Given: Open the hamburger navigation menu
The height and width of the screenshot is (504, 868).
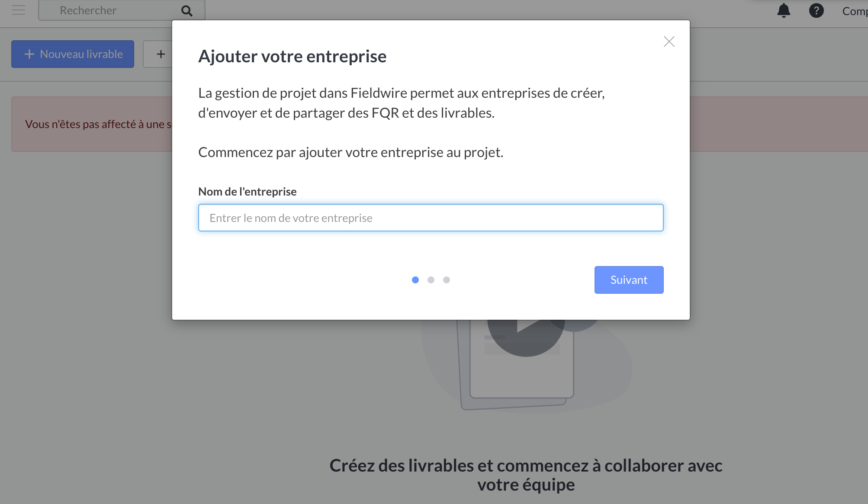Looking at the screenshot, I should 19,10.
